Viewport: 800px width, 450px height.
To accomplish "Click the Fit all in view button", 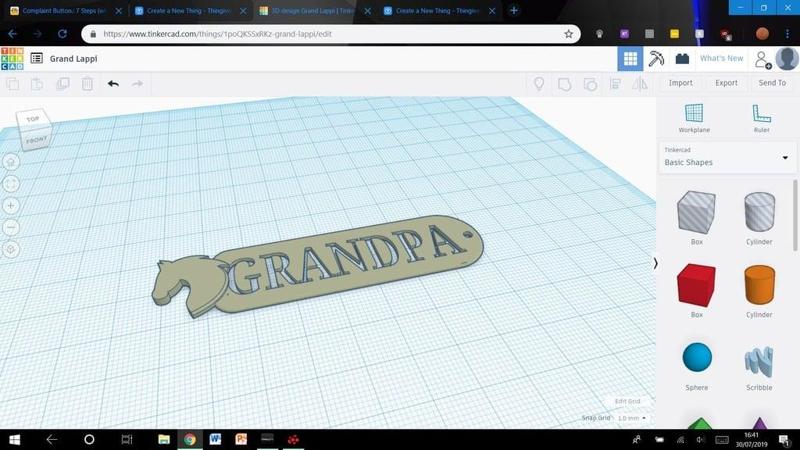I will coord(11,184).
